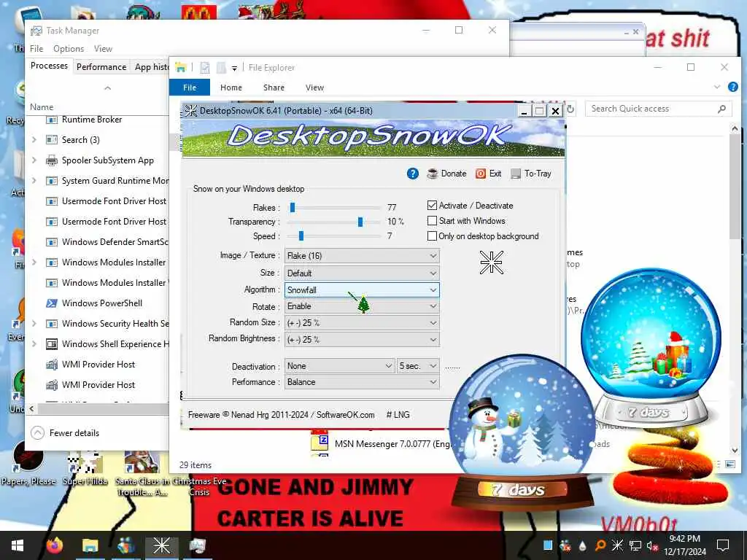Expand File Explorer ribbon chevron
This screenshot has width=747, height=560.
(x=717, y=87)
